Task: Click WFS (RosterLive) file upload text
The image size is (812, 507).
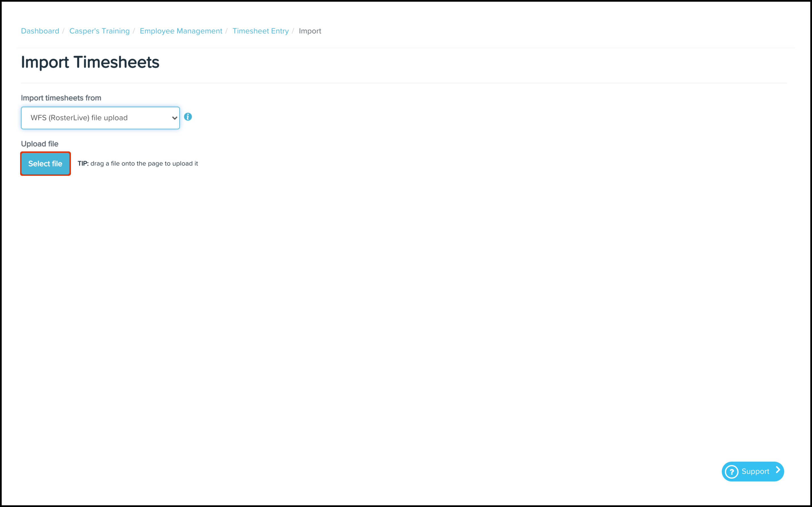Action: point(79,118)
